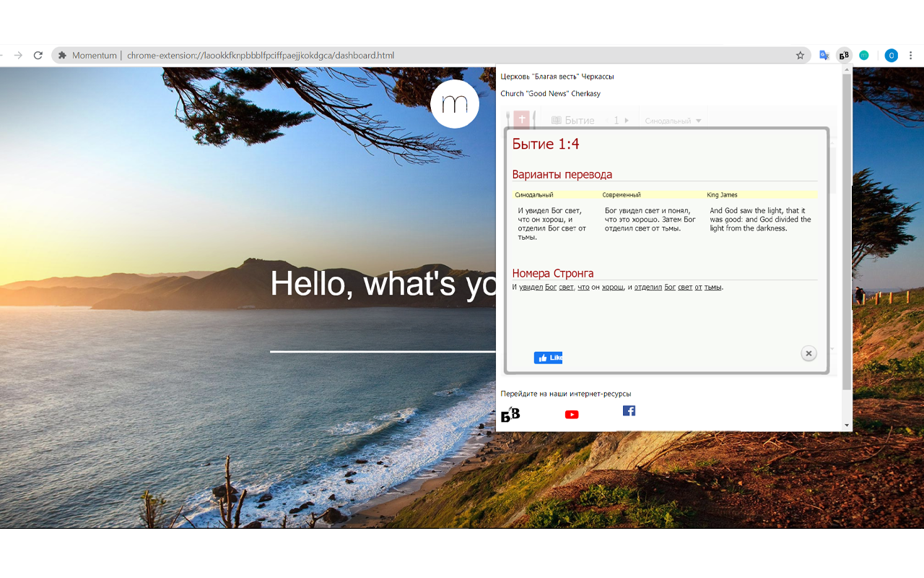
Task: Open the Google Translate extension icon
Action: tap(824, 55)
